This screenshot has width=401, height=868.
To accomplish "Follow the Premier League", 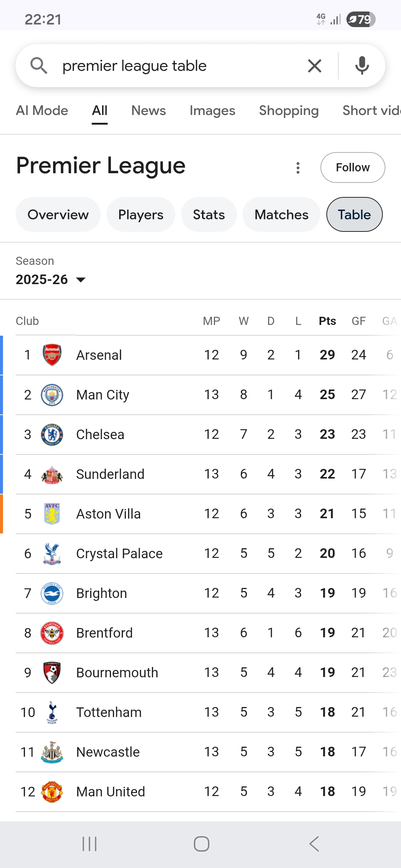I will (x=352, y=167).
